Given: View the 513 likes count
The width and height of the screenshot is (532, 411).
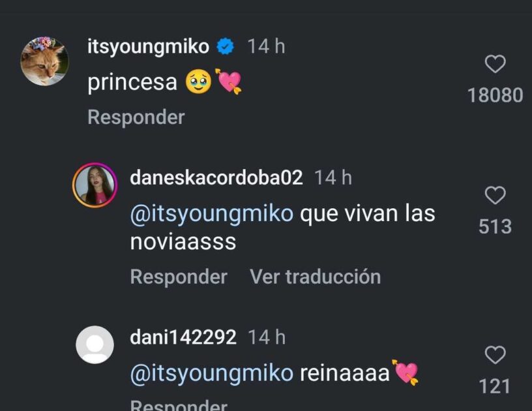Looking at the screenshot, I should (x=495, y=226).
